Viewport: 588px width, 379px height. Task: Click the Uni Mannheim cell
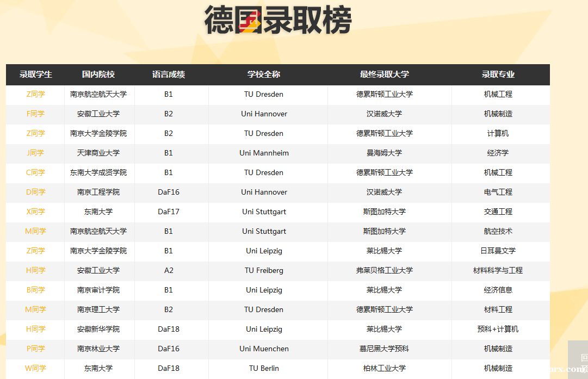pyautogui.click(x=264, y=153)
